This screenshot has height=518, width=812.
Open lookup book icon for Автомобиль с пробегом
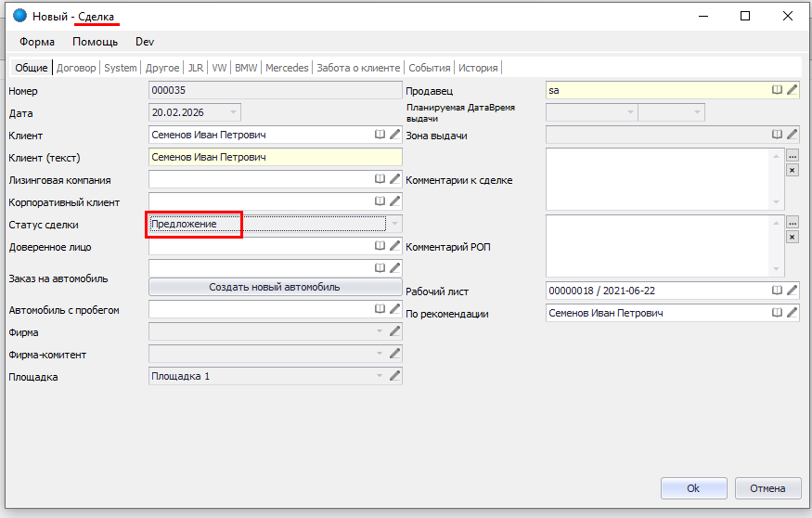(380, 309)
